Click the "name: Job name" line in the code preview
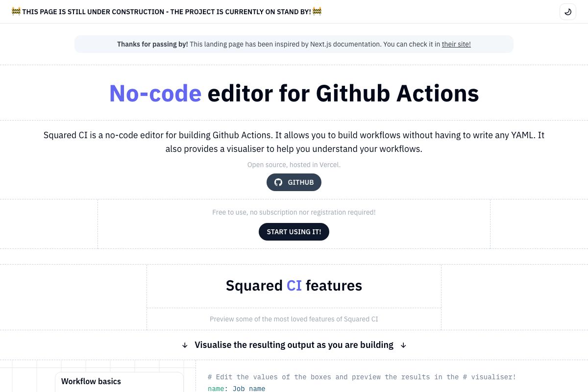Image resolution: width=588 pixels, height=392 pixels. (x=237, y=388)
